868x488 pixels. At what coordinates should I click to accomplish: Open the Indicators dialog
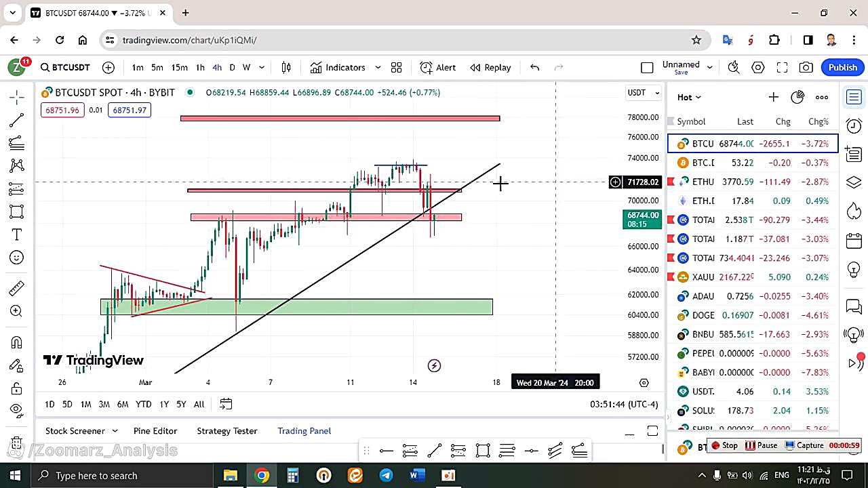tap(338, 67)
